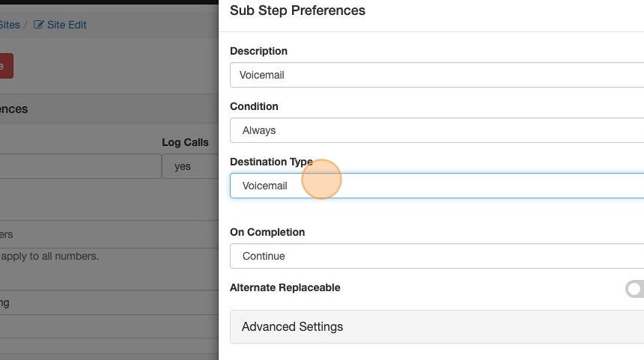The width and height of the screenshot is (644, 360).
Task: Click the input field left of Log Calls
Action: click(x=79, y=167)
